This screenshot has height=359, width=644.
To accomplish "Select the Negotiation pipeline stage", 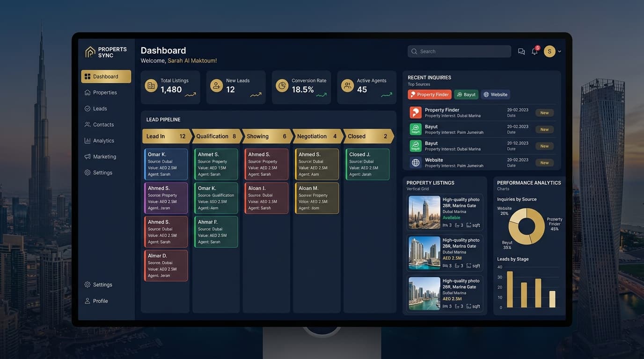I will [317, 136].
